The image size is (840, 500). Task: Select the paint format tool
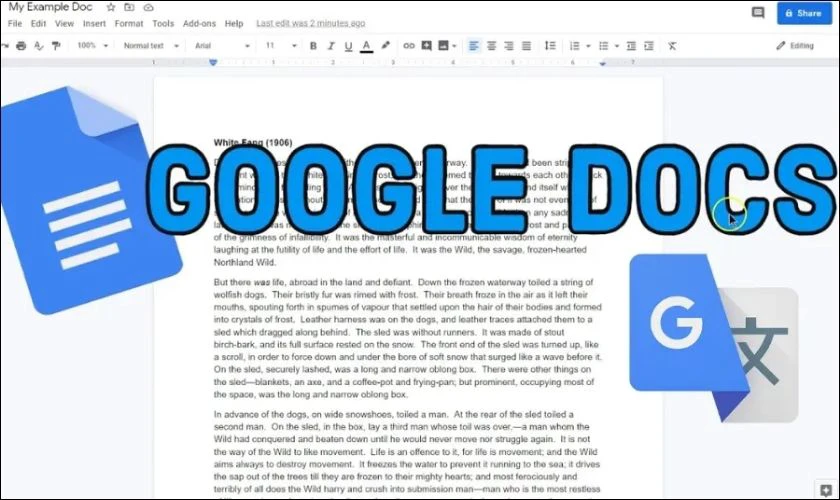[x=56, y=46]
